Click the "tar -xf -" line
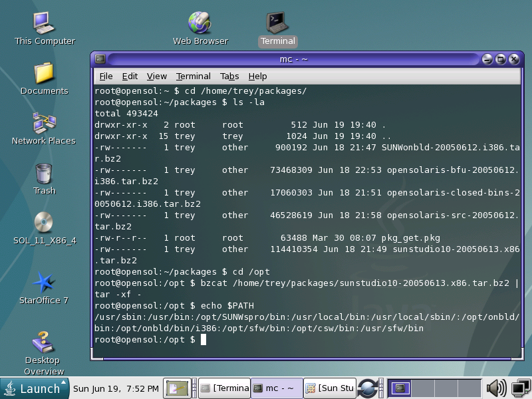Screen dimensions: 532x399 [x=118, y=294]
